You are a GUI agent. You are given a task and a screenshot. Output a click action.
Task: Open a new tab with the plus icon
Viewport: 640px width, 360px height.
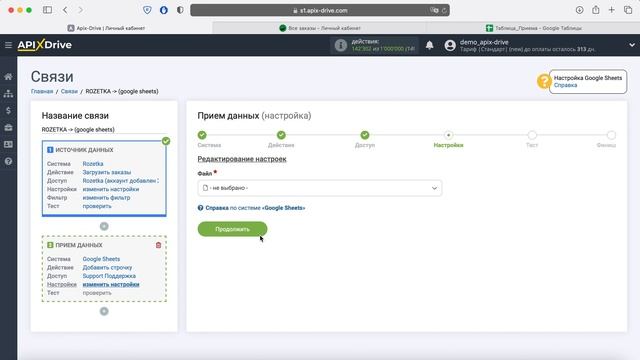[x=611, y=10]
